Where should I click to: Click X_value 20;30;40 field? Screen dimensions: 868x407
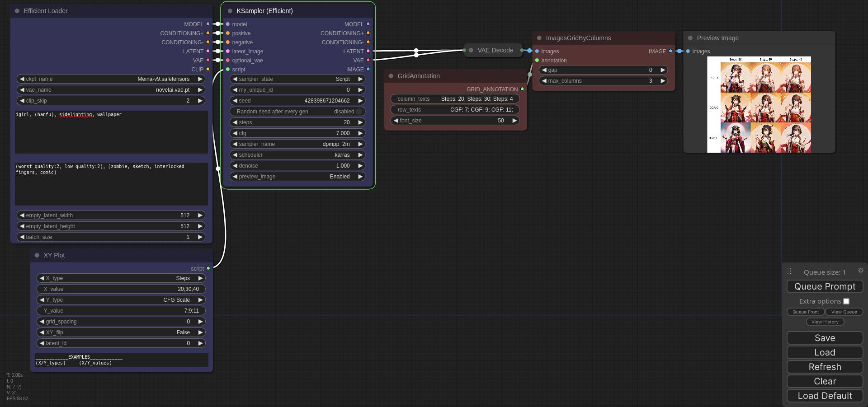coord(121,289)
